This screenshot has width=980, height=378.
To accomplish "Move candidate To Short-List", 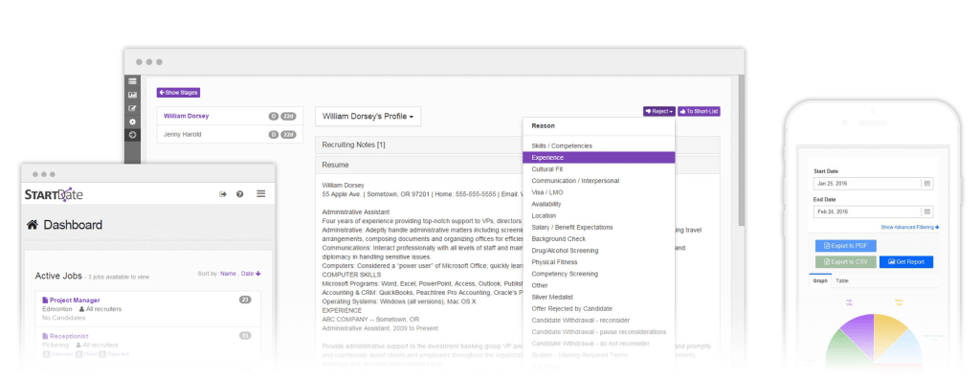I will point(700,111).
